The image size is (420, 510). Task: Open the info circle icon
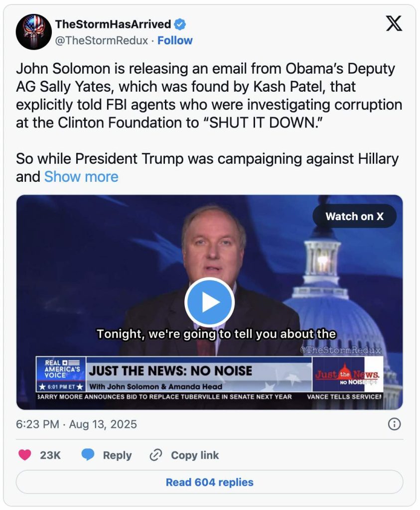394,424
